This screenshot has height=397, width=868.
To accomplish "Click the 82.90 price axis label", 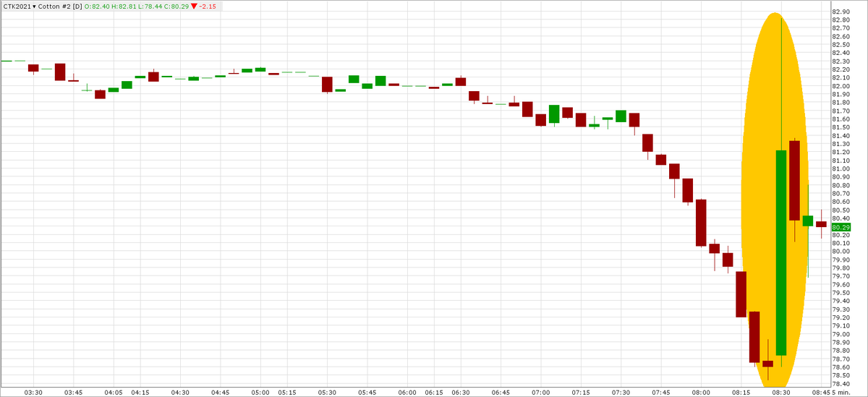I will 841,12.
